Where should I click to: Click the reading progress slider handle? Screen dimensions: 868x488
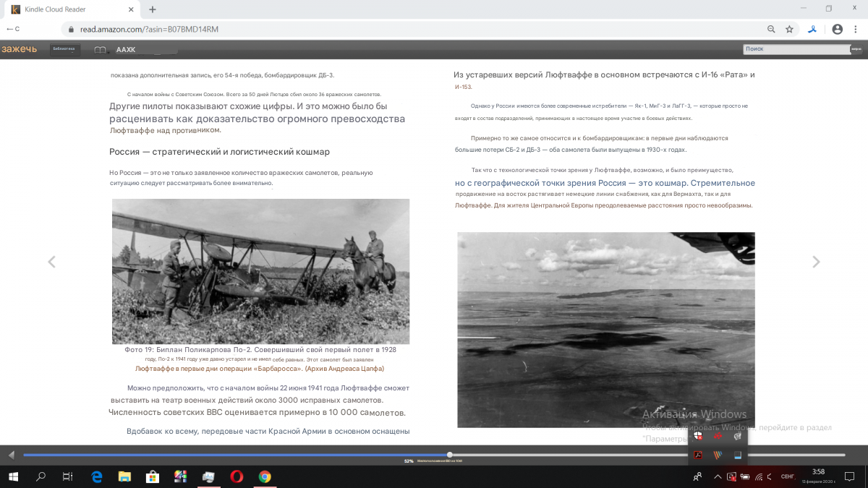coord(450,455)
